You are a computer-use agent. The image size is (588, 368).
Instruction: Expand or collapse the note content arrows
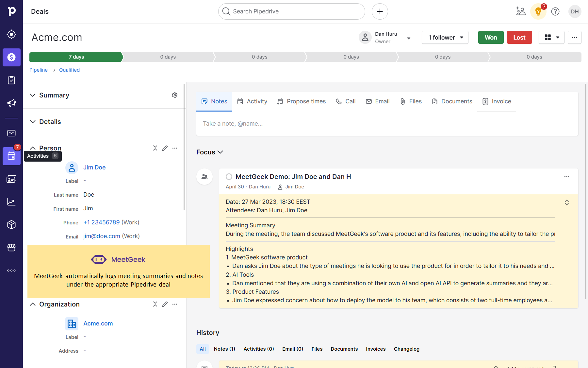pyautogui.click(x=567, y=202)
